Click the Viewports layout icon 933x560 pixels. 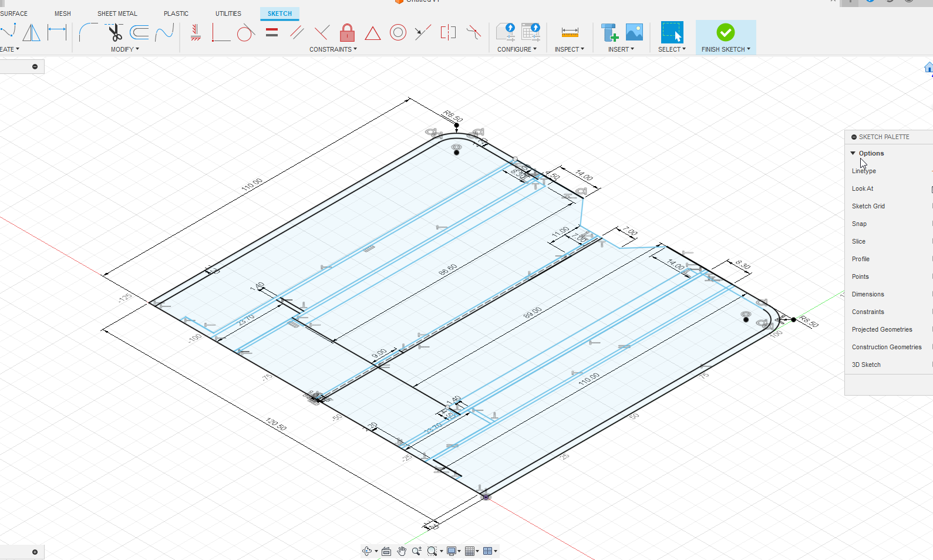487,551
